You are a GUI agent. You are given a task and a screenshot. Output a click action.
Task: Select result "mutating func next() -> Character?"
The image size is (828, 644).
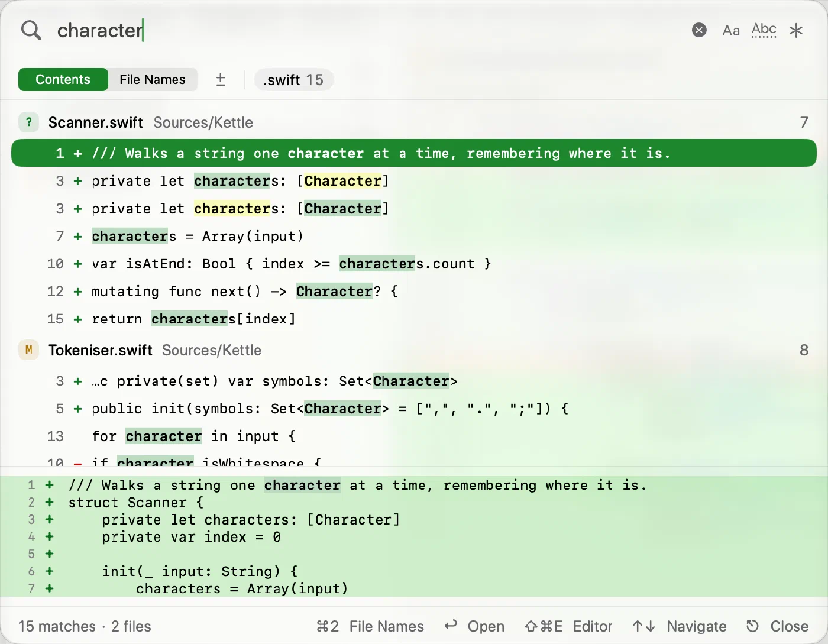(x=414, y=292)
